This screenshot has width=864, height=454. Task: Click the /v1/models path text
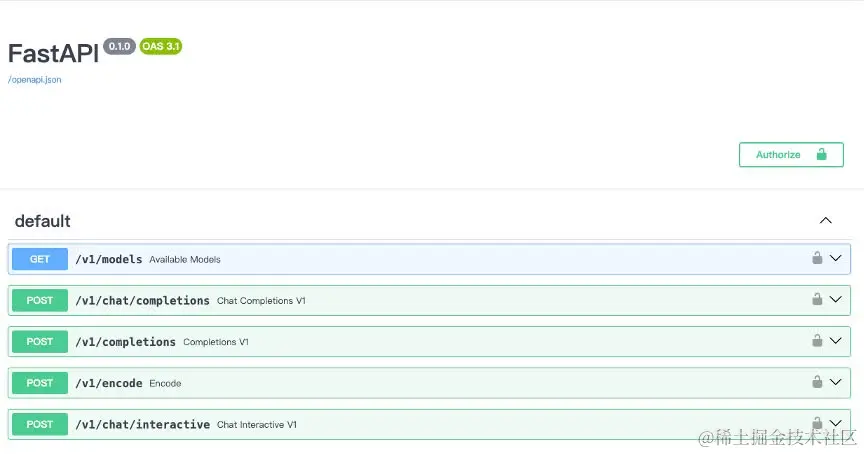click(x=109, y=259)
